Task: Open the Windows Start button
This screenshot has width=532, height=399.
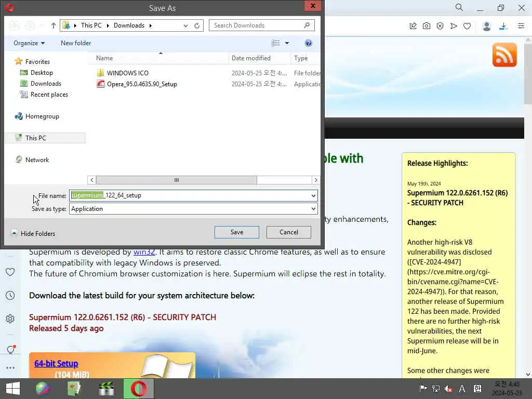Action: coord(13,389)
